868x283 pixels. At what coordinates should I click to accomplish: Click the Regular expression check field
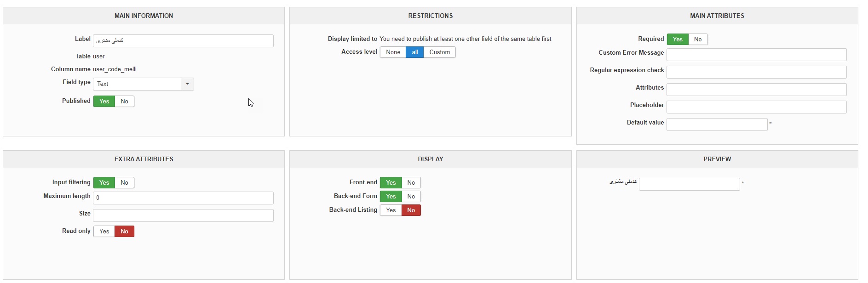click(756, 72)
